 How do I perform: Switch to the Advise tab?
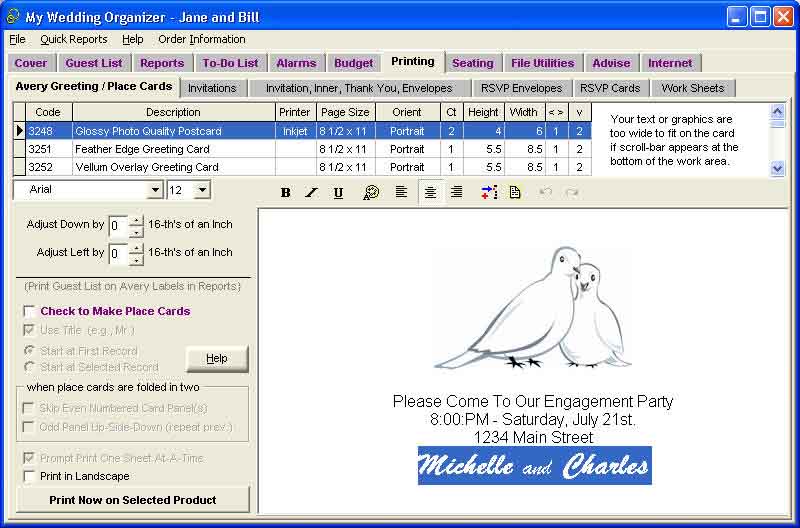coord(611,63)
